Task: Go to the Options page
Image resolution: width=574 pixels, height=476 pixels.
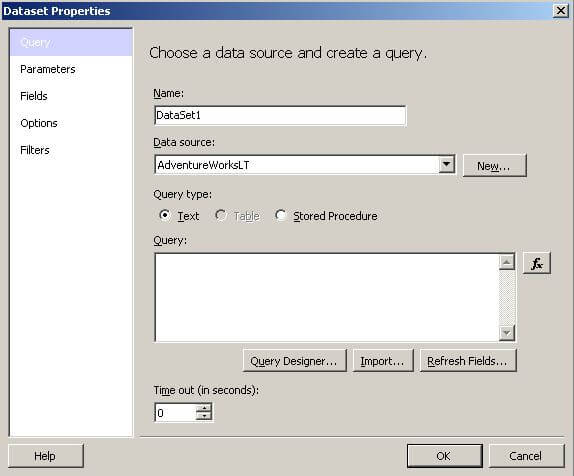Action: point(39,123)
